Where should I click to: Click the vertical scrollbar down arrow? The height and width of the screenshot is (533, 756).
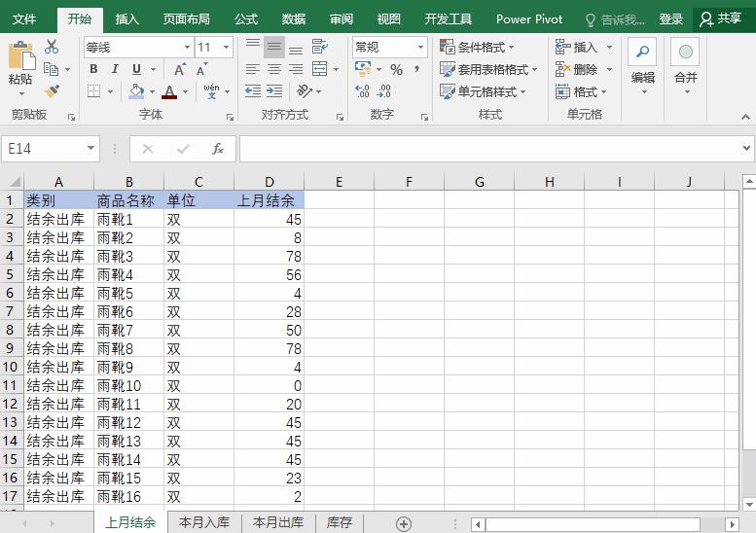[749, 505]
